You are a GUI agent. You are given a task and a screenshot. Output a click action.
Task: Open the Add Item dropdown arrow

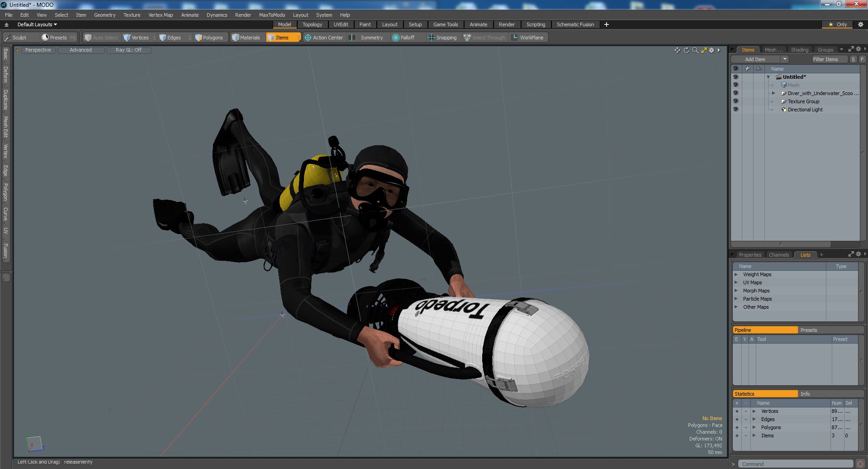tap(785, 59)
